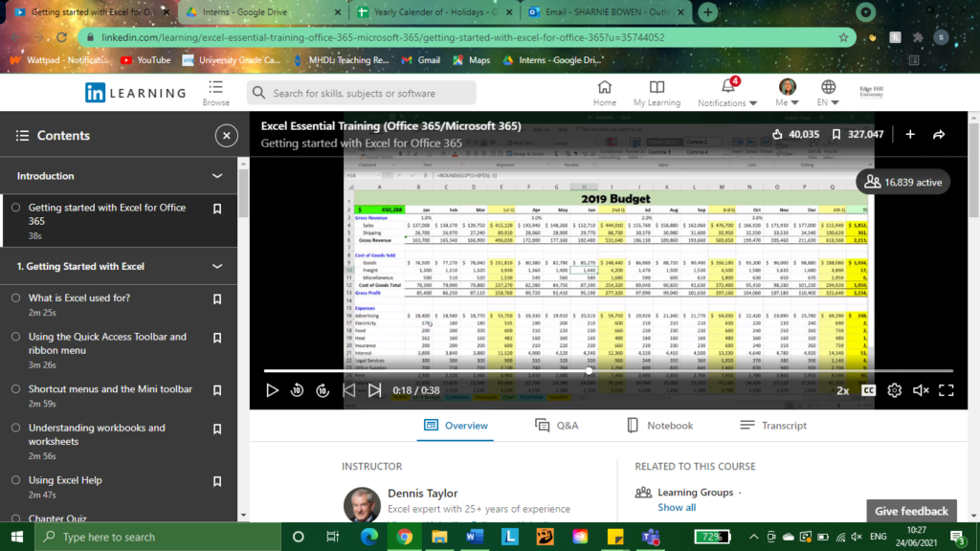Open video settings gear
980x551 pixels.
tap(895, 390)
